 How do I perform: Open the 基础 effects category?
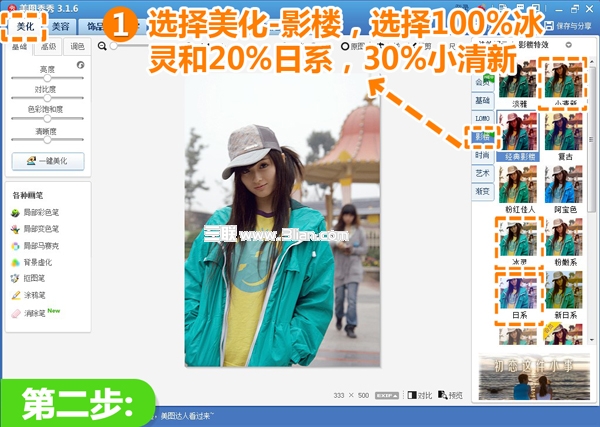coord(483,100)
